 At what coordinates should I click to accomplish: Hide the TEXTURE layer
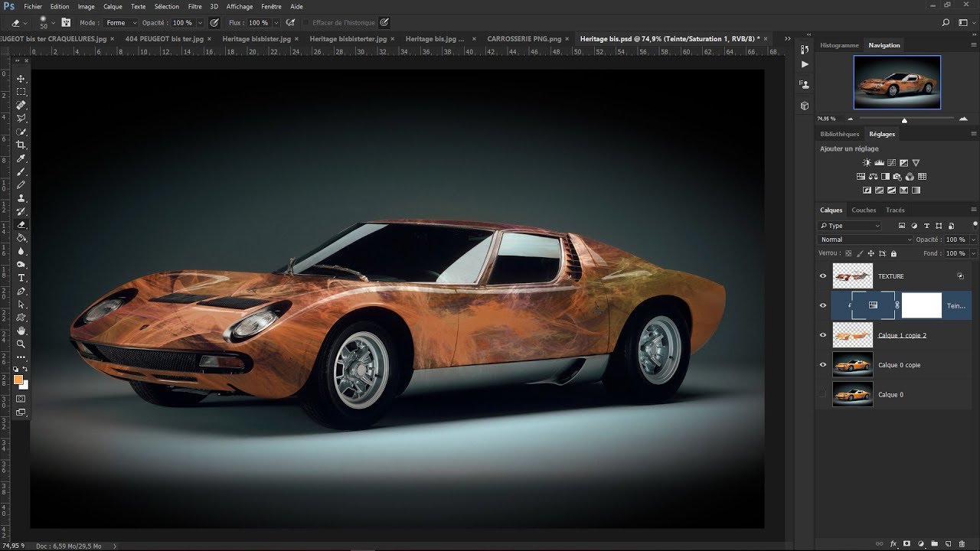pos(823,275)
